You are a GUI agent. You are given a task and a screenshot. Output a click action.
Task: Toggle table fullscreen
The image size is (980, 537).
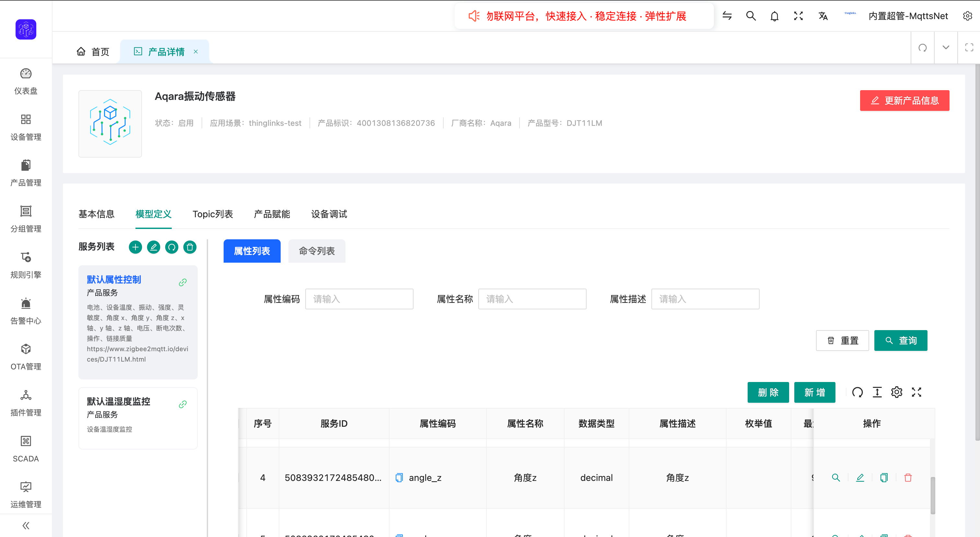pyautogui.click(x=916, y=392)
